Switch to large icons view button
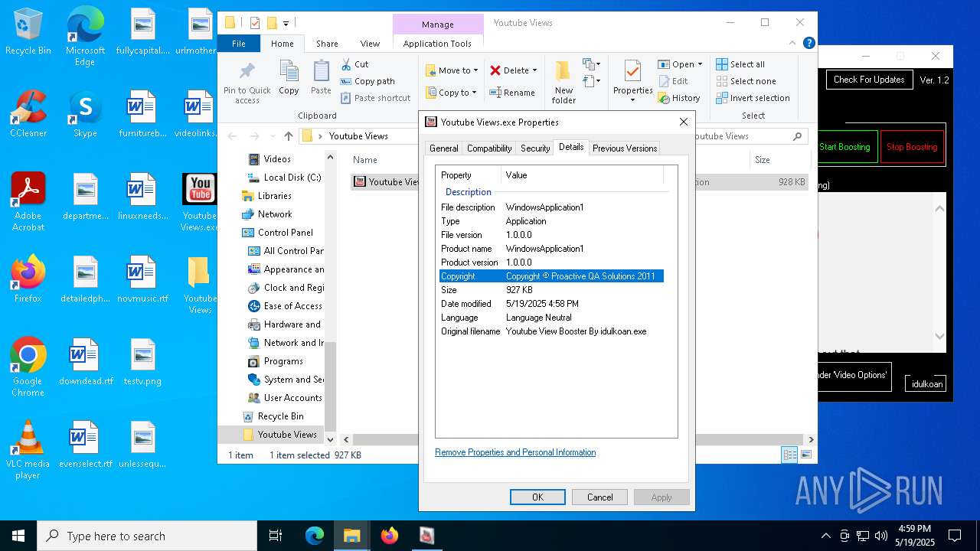This screenshot has height=551, width=980. [x=805, y=455]
